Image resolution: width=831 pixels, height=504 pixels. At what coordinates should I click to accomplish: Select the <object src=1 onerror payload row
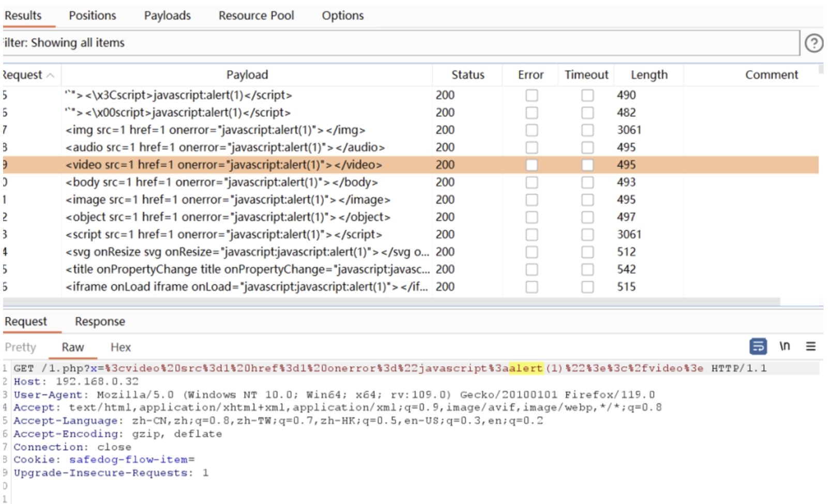[411, 217]
